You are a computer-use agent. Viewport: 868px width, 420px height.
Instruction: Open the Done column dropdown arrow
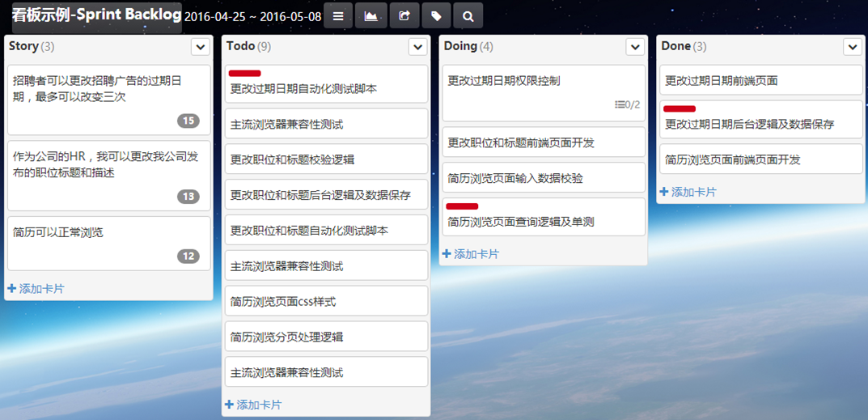(x=853, y=47)
